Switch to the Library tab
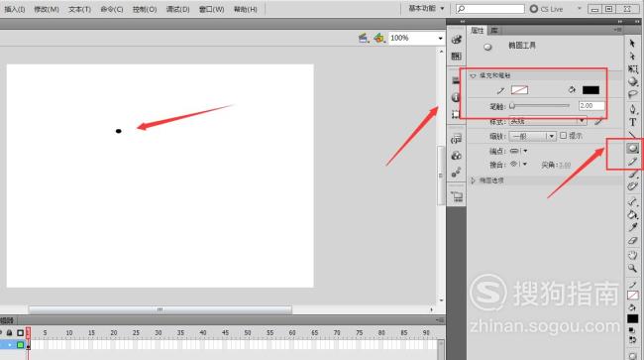Viewport: 644px width, 360px height. pyautogui.click(x=494, y=31)
